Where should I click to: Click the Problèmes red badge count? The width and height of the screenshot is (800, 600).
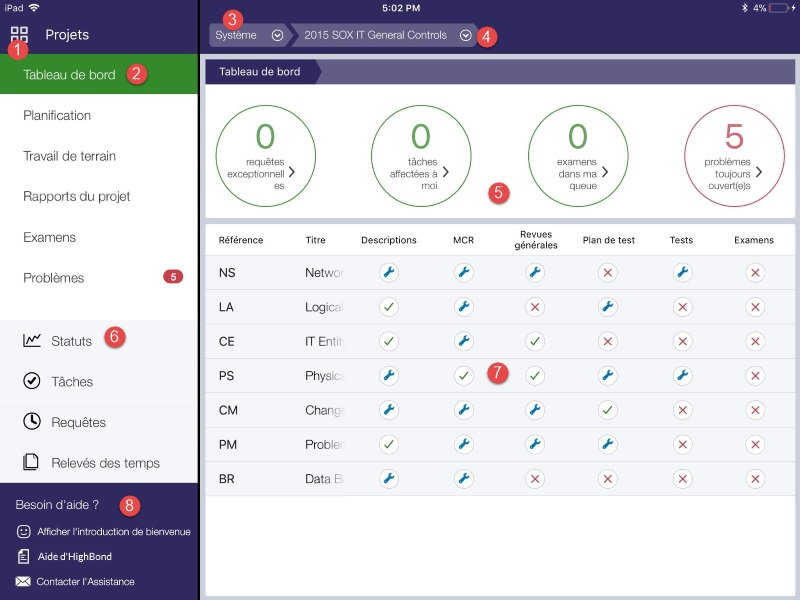click(x=171, y=278)
